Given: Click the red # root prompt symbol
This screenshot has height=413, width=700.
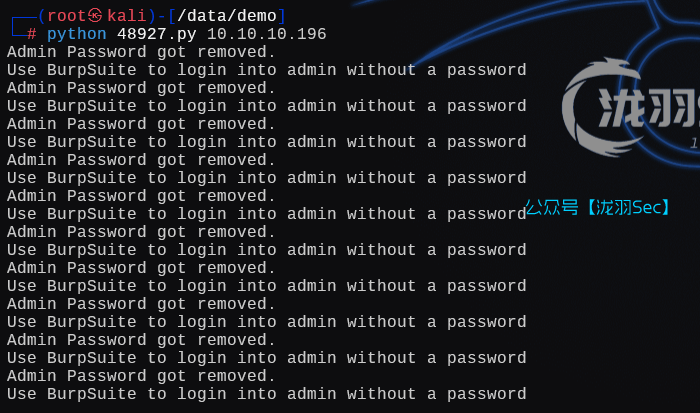Looking at the screenshot, I should (32, 34).
